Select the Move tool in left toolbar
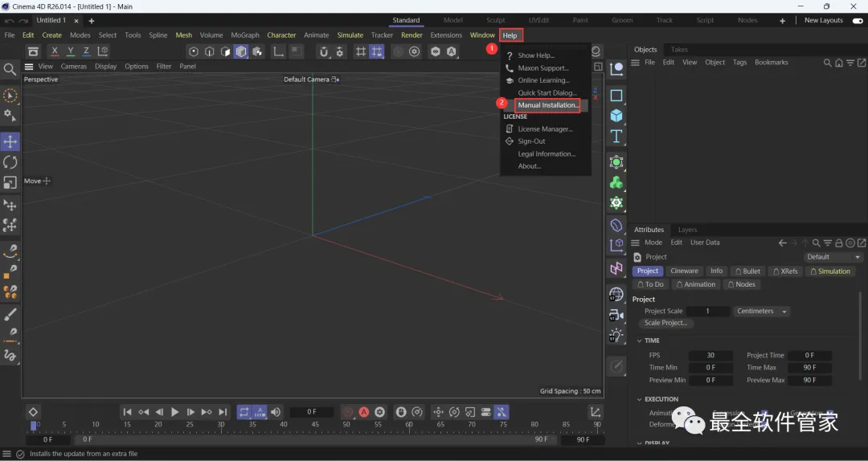 10,141
